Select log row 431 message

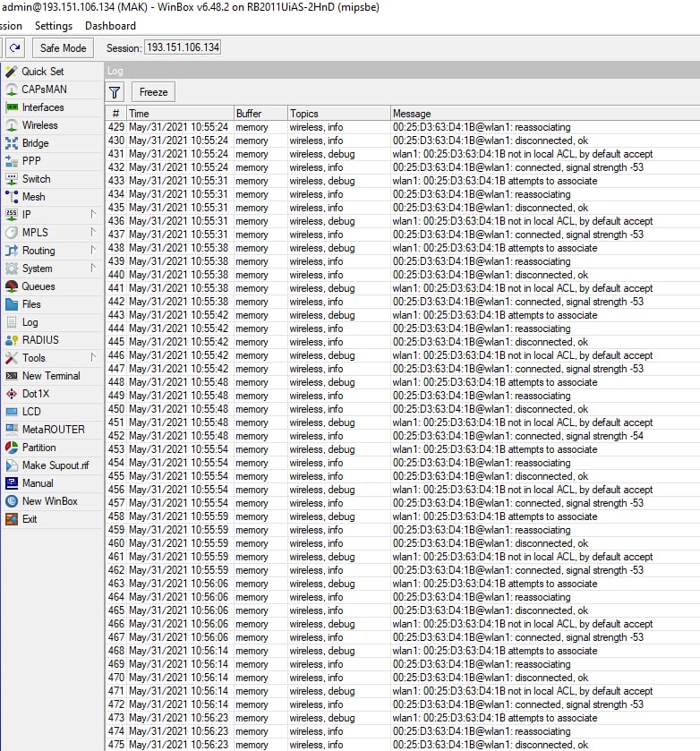[x=523, y=154]
